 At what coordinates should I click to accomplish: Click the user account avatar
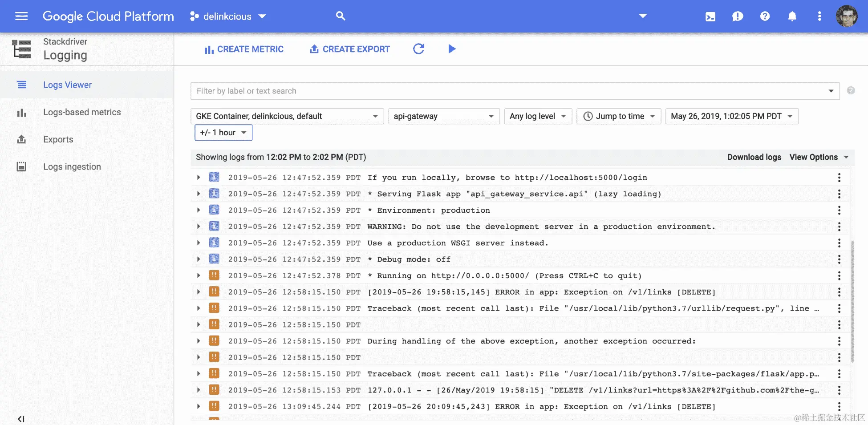click(847, 16)
